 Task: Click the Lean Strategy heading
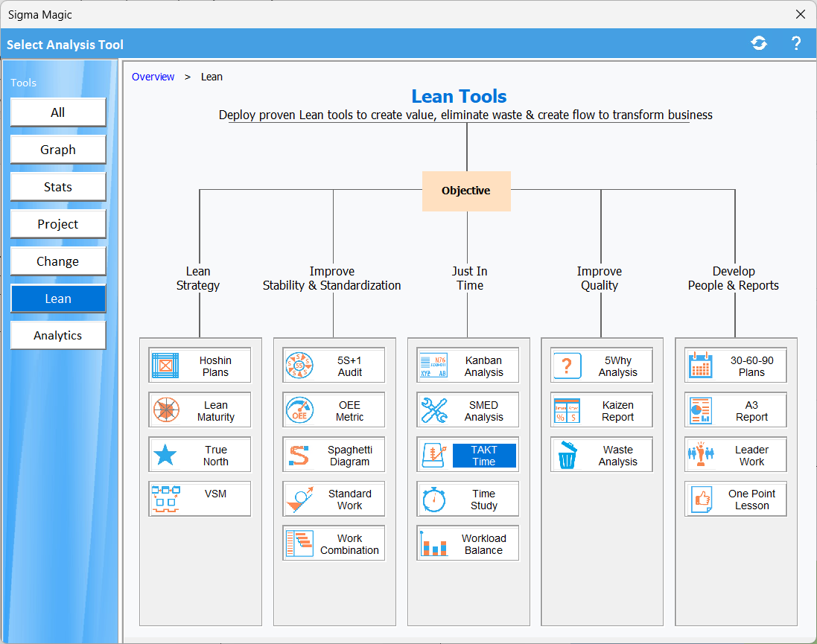click(x=198, y=278)
